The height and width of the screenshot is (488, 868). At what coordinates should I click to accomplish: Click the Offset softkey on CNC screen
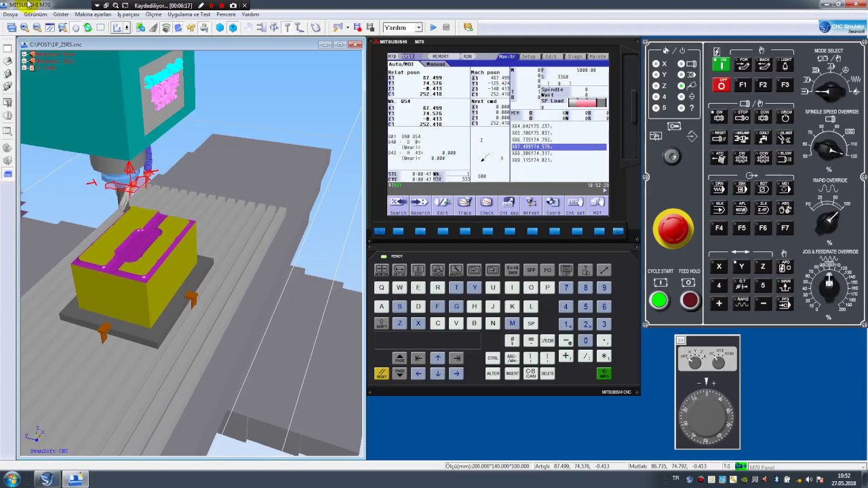click(x=531, y=205)
